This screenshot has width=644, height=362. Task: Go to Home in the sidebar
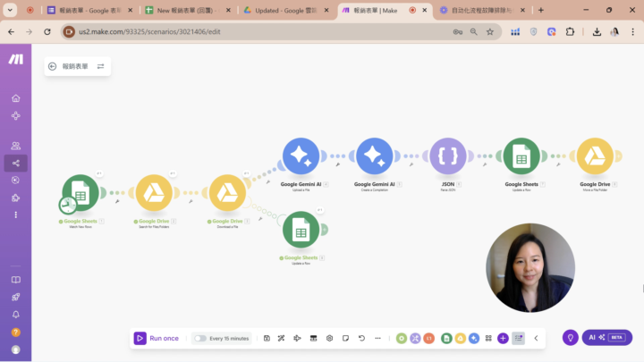[15, 98]
